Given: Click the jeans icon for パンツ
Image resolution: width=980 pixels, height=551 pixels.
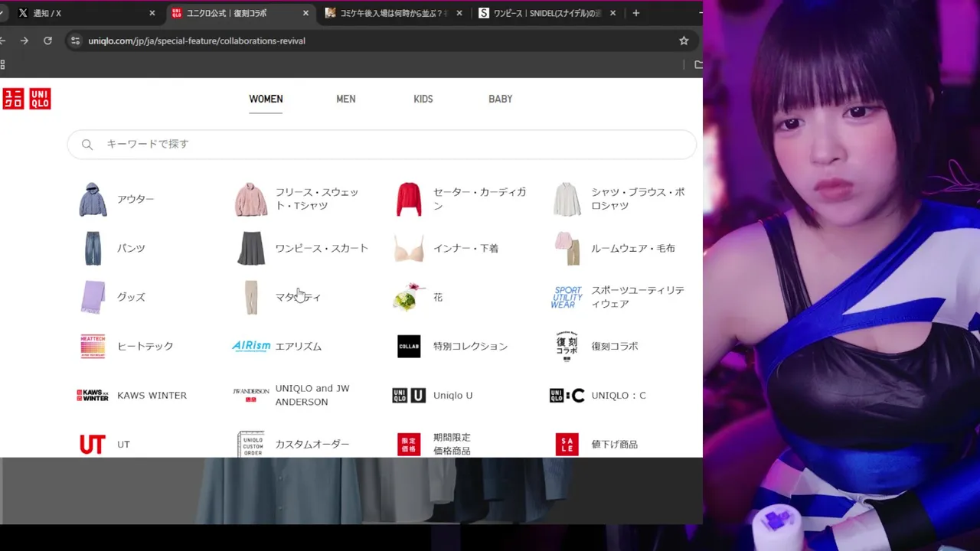Looking at the screenshot, I should coord(93,248).
